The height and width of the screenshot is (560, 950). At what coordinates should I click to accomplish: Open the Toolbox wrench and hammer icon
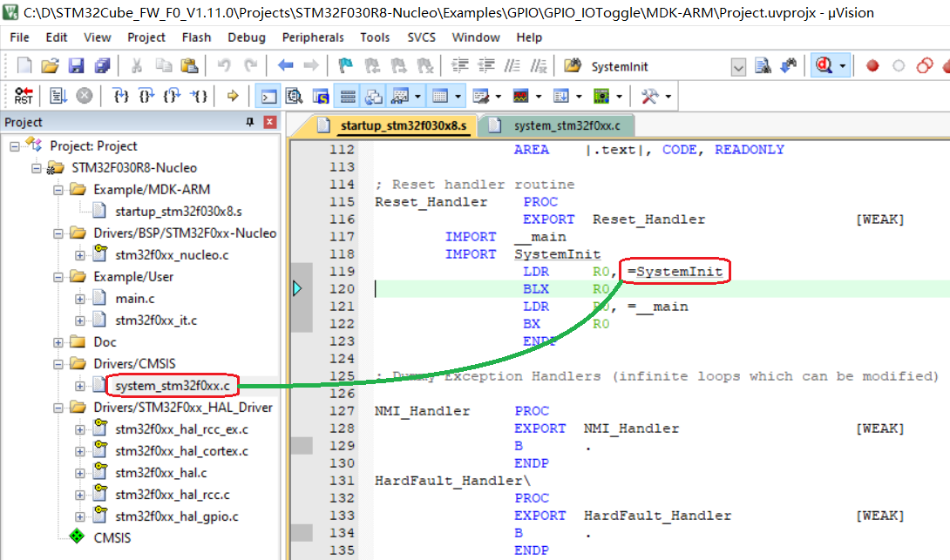pyautogui.click(x=649, y=96)
